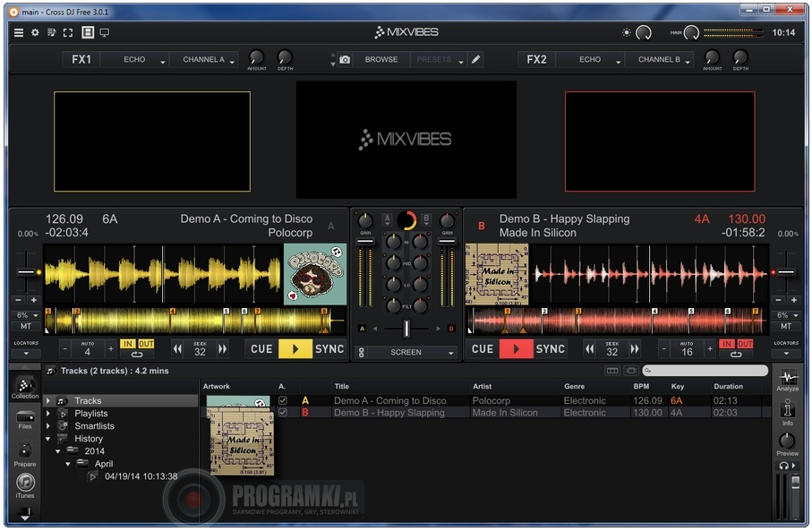
Task: Select the highlighted layout view icon
Action: pos(88,32)
